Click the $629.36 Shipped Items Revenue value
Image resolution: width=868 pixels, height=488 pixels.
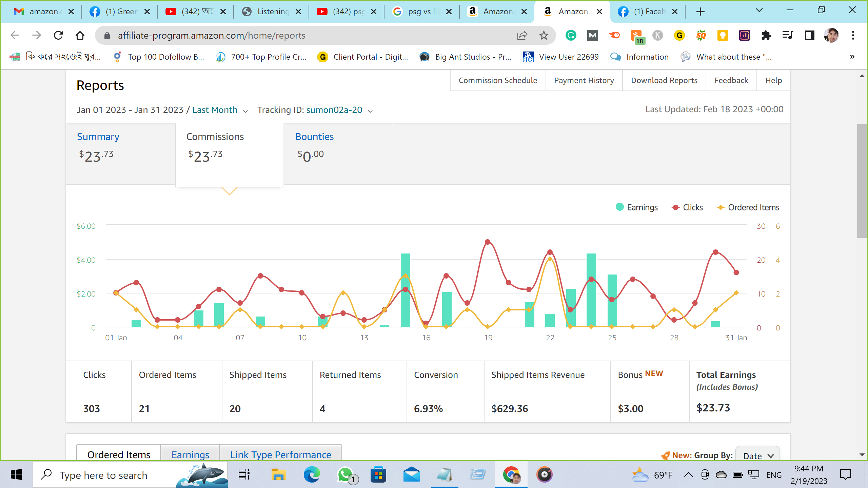(x=510, y=409)
